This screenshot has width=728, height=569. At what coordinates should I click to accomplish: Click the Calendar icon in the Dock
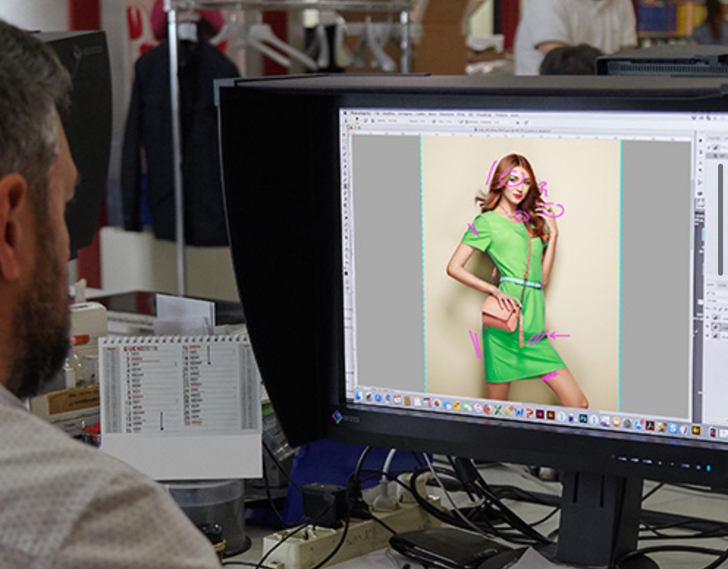click(397, 399)
